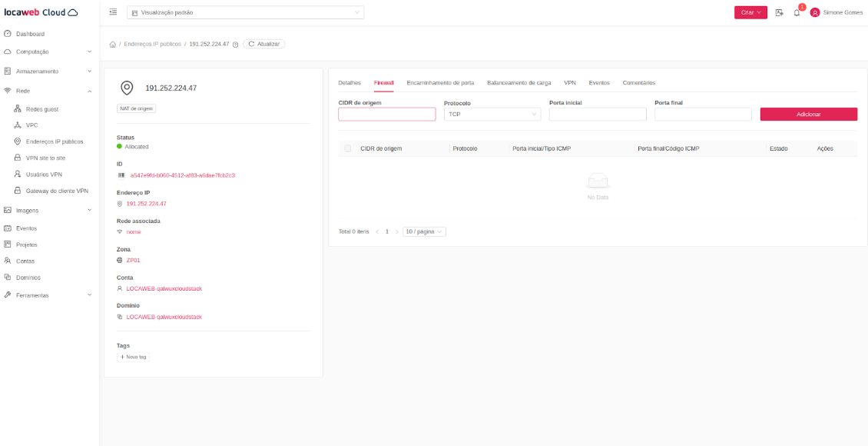Click the Adicionar button

pyautogui.click(x=809, y=114)
